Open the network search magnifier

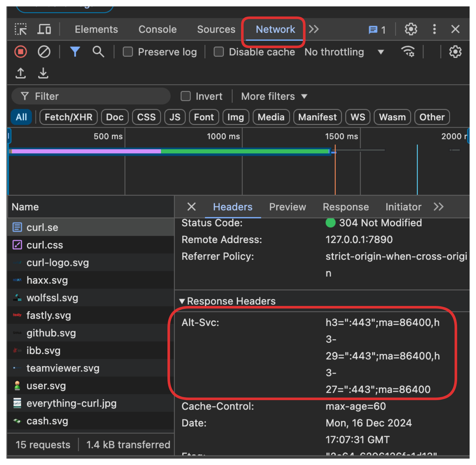pos(98,52)
